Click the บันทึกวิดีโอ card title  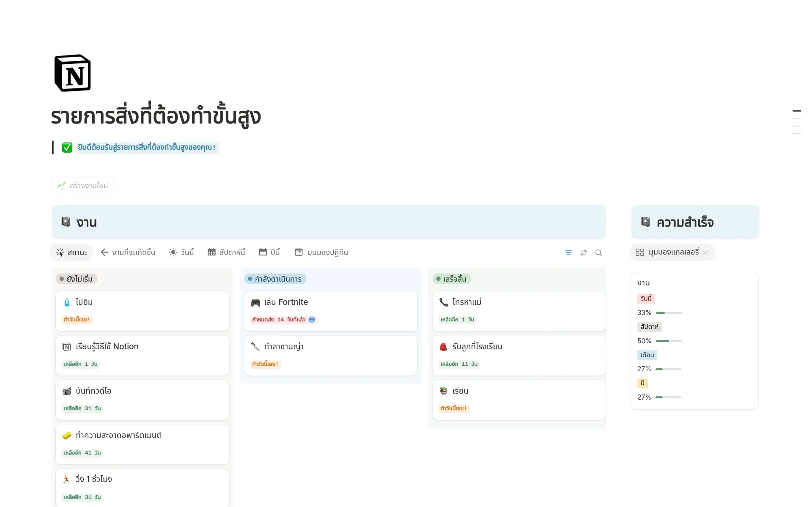[93, 391]
